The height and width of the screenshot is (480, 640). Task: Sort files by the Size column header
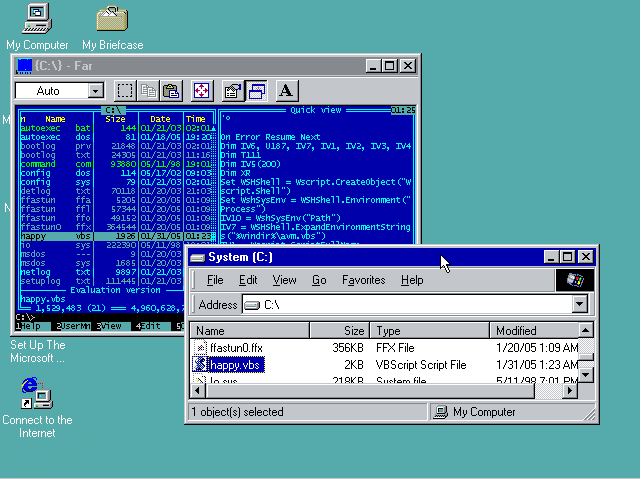coord(340,331)
